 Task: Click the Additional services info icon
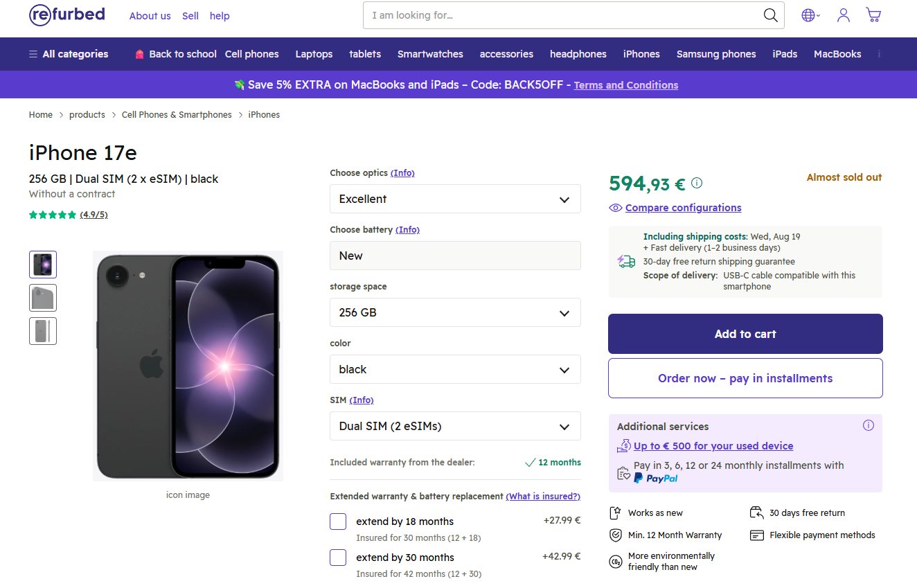coord(869,425)
